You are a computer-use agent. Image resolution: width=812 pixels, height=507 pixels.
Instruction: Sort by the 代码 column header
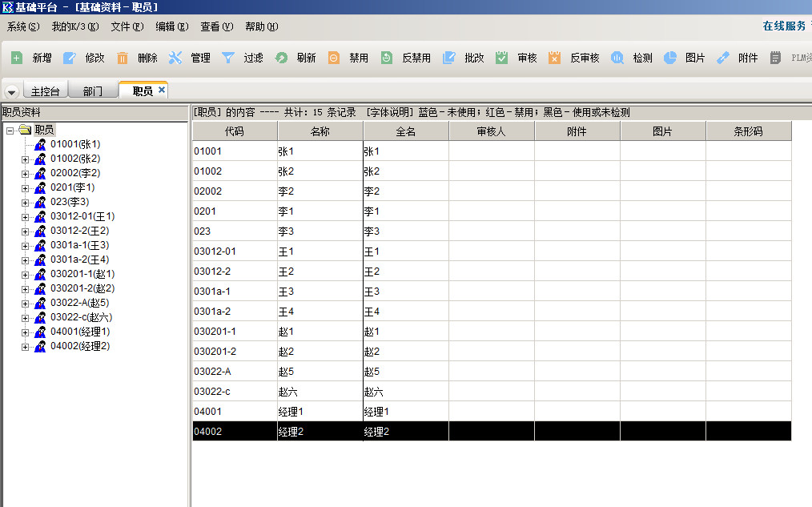(x=234, y=131)
